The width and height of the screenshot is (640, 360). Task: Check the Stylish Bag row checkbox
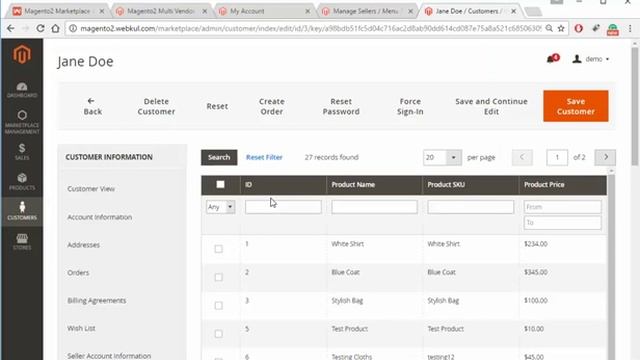(218, 305)
